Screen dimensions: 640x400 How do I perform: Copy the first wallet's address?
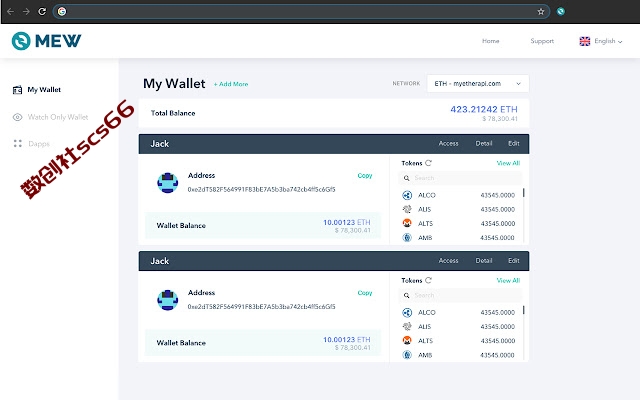click(365, 176)
